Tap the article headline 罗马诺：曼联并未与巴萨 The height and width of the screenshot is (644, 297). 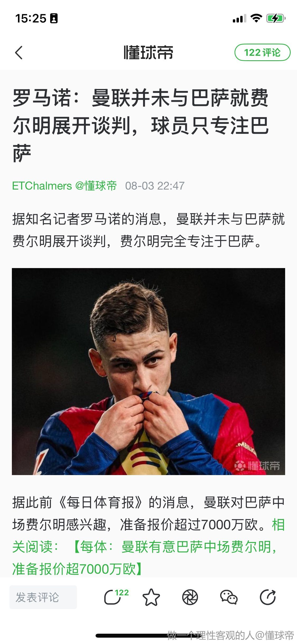click(x=140, y=125)
